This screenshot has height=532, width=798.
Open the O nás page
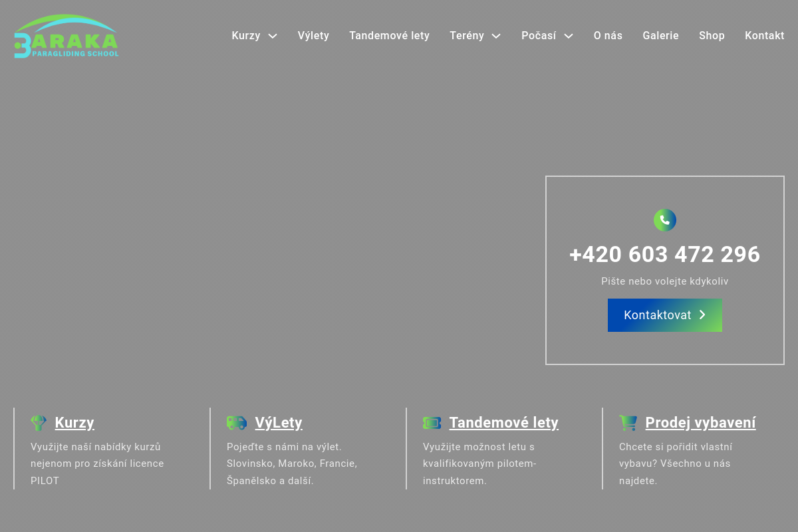point(608,36)
